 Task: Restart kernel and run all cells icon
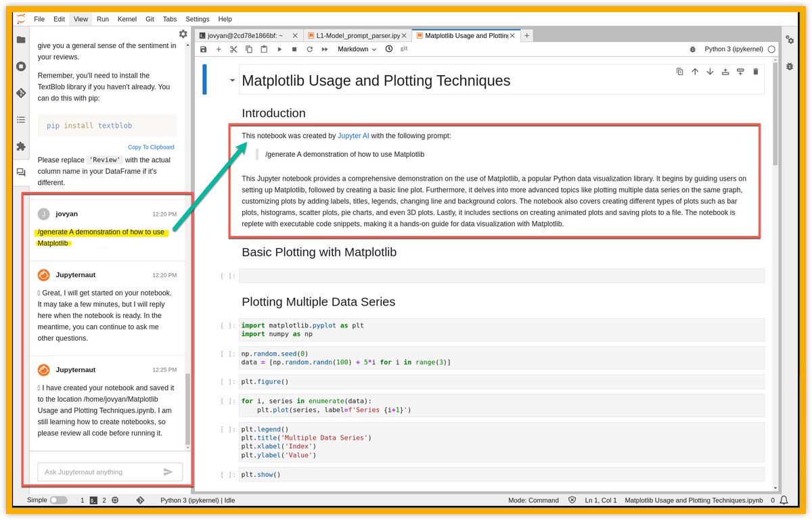click(x=325, y=49)
